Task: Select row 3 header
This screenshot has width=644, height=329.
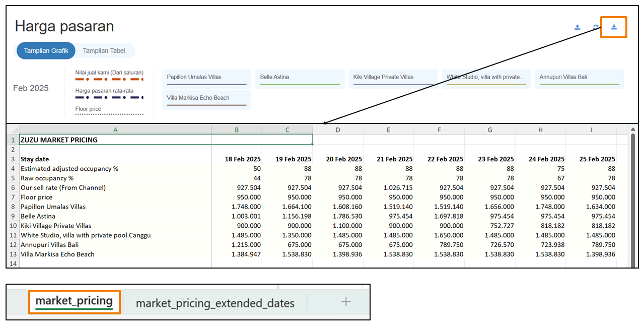Action: [x=13, y=159]
